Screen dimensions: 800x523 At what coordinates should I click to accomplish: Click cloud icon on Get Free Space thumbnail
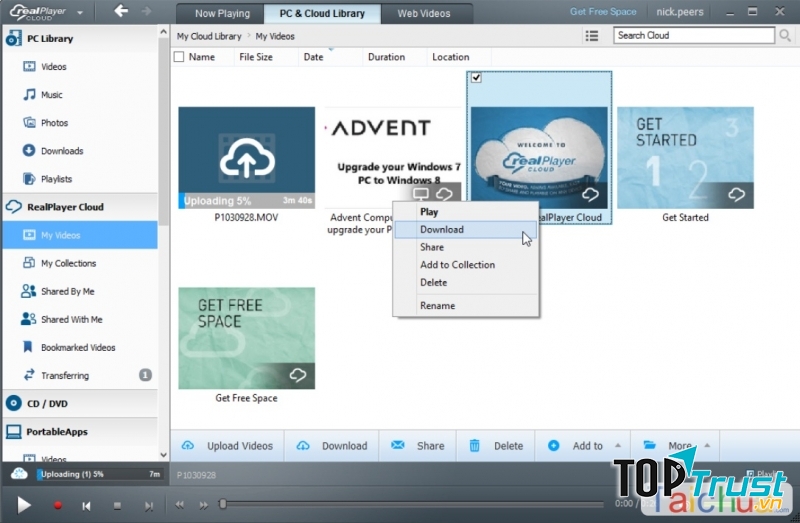click(x=298, y=376)
